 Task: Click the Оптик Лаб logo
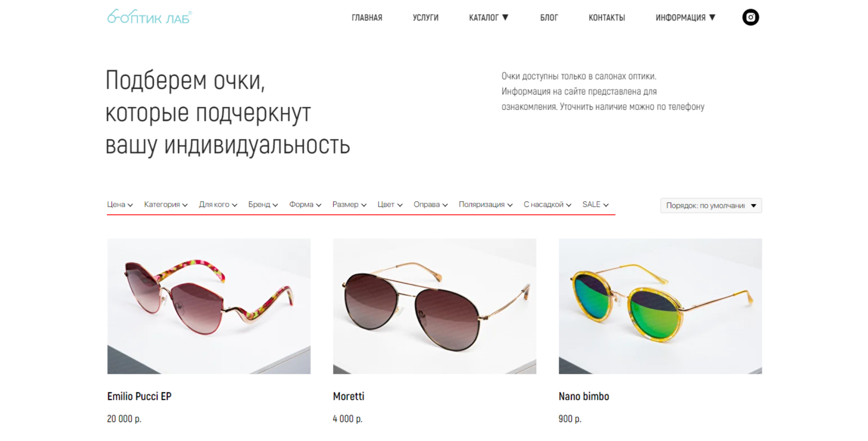point(149,17)
